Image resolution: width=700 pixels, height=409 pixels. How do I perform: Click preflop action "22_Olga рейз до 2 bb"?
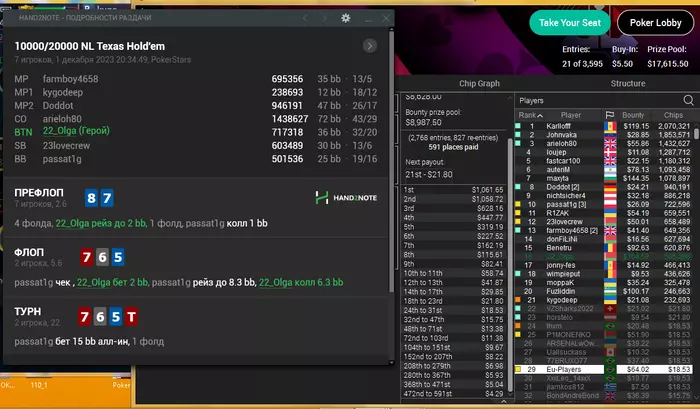coord(101,223)
